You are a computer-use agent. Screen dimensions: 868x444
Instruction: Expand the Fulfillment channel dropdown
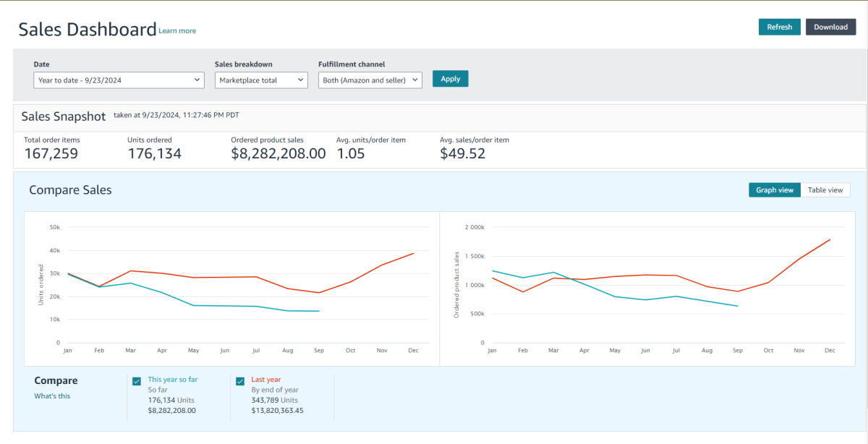370,80
